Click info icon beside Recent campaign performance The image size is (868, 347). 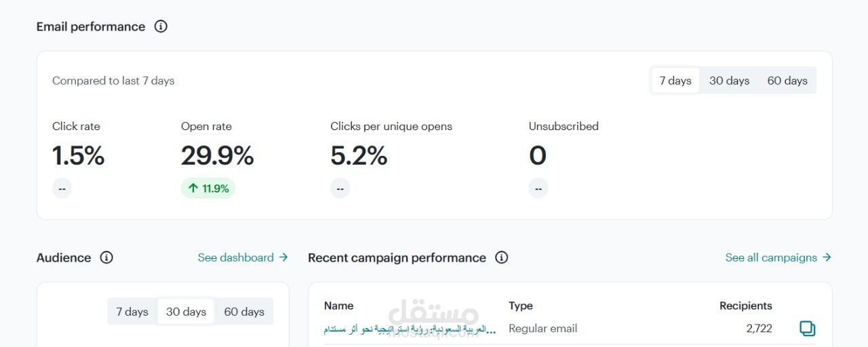point(501,258)
